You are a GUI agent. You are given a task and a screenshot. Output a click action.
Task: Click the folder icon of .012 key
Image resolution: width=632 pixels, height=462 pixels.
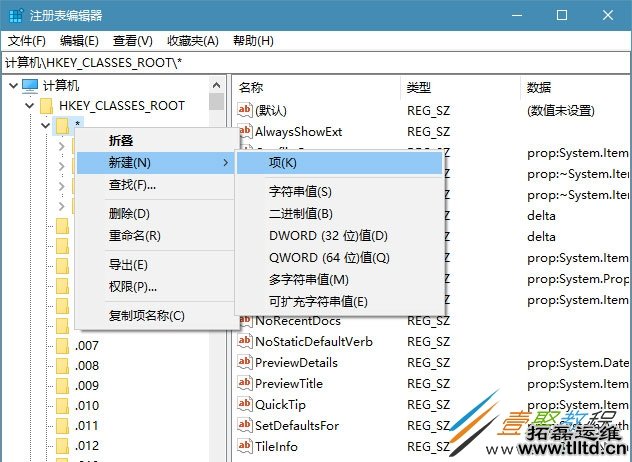(62, 445)
